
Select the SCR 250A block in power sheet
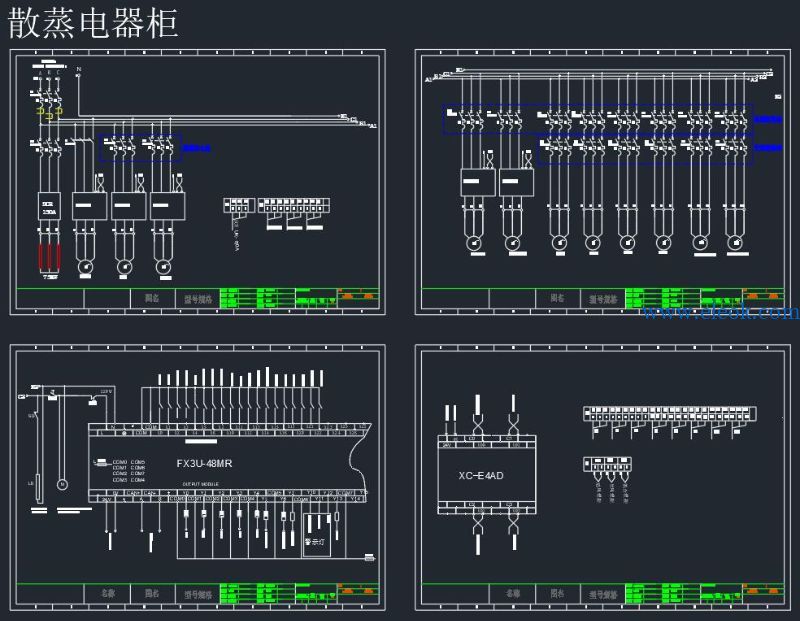click(49, 206)
